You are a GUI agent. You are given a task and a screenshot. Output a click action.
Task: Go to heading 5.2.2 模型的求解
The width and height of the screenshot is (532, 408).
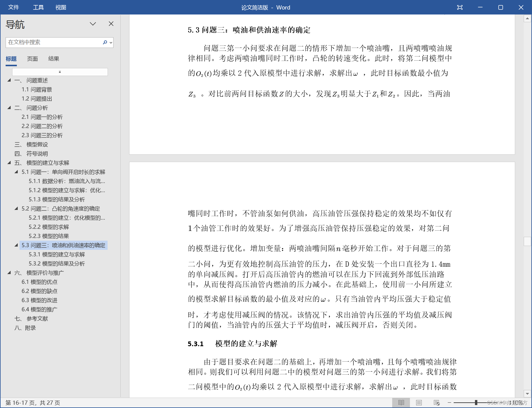(49, 227)
